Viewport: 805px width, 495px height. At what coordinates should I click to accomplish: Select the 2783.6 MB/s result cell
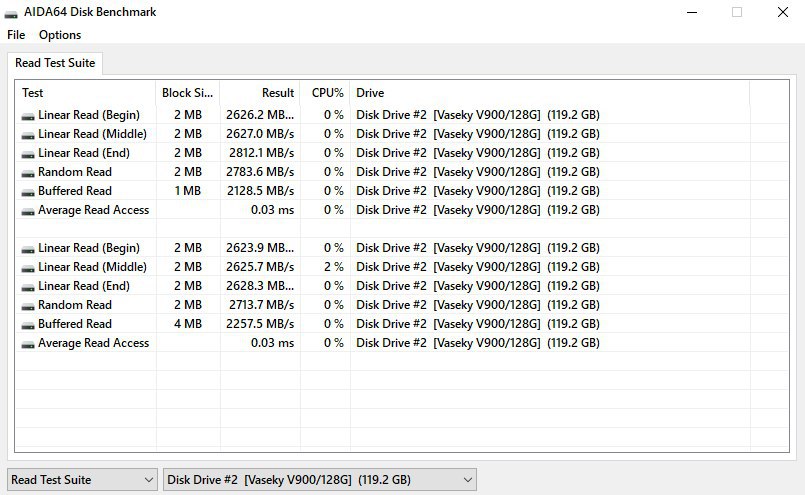coord(260,172)
